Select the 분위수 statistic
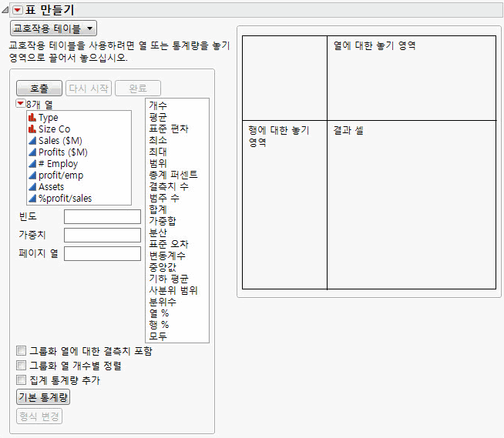The width and height of the screenshot is (504, 438). click(163, 302)
